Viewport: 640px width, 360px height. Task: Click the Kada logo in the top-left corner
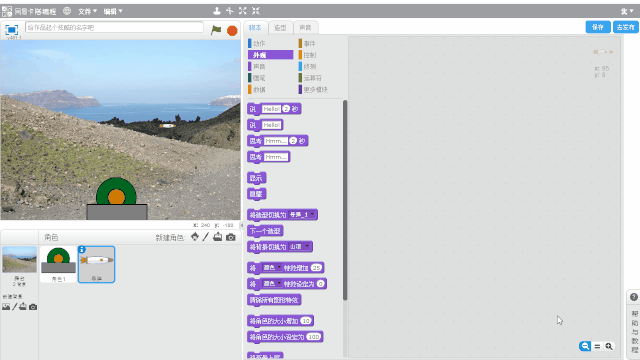point(7,11)
